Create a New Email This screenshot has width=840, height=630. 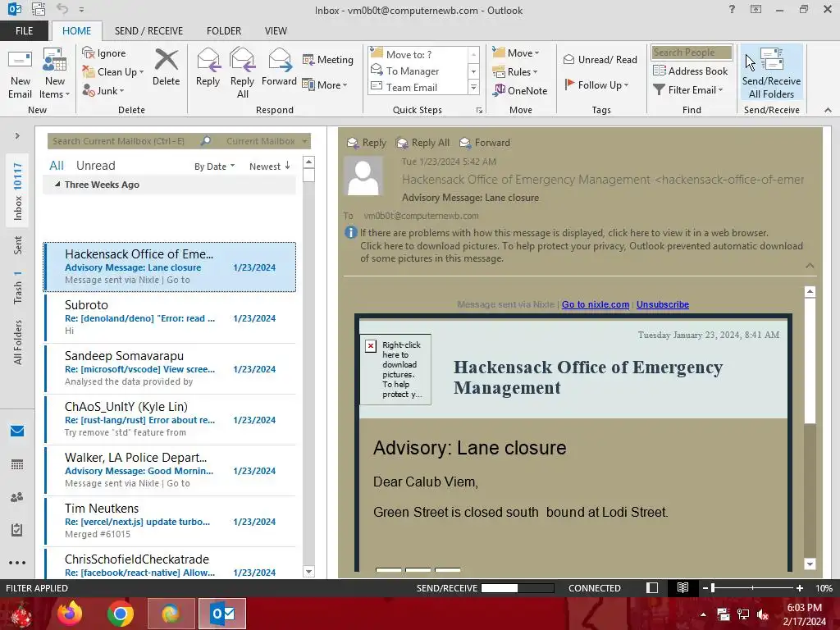(x=20, y=74)
